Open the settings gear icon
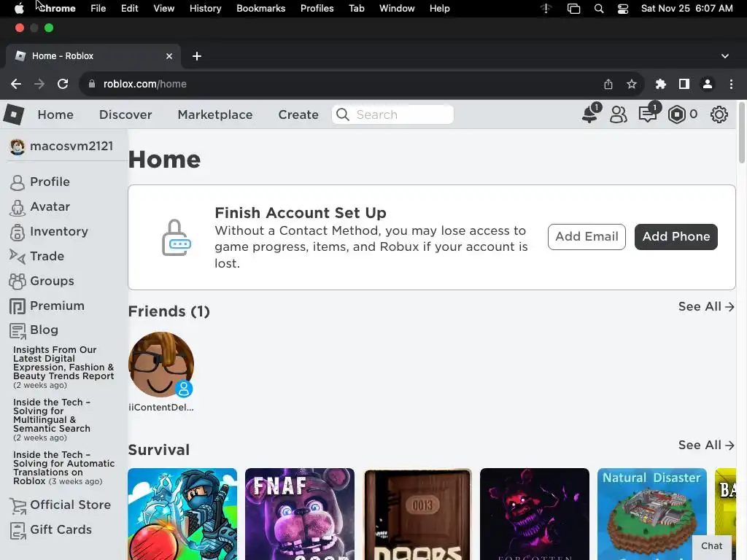This screenshot has width=747, height=560. point(719,114)
